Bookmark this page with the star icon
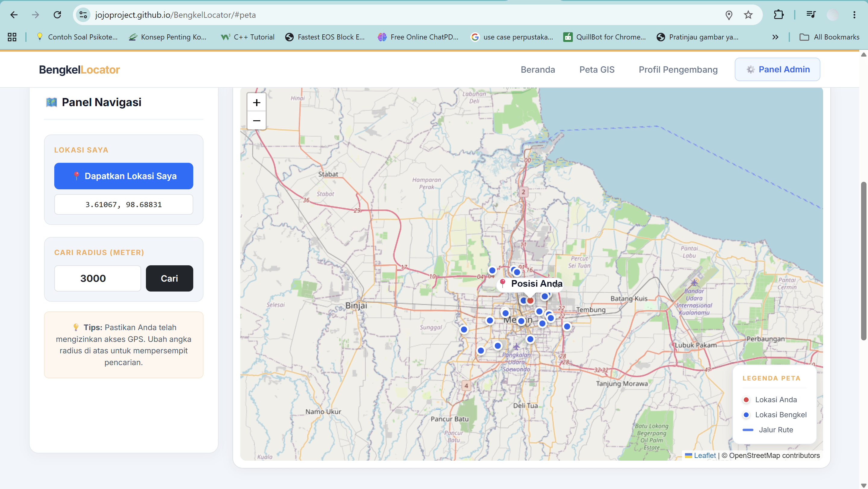The width and height of the screenshot is (868, 489). [x=748, y=15]
